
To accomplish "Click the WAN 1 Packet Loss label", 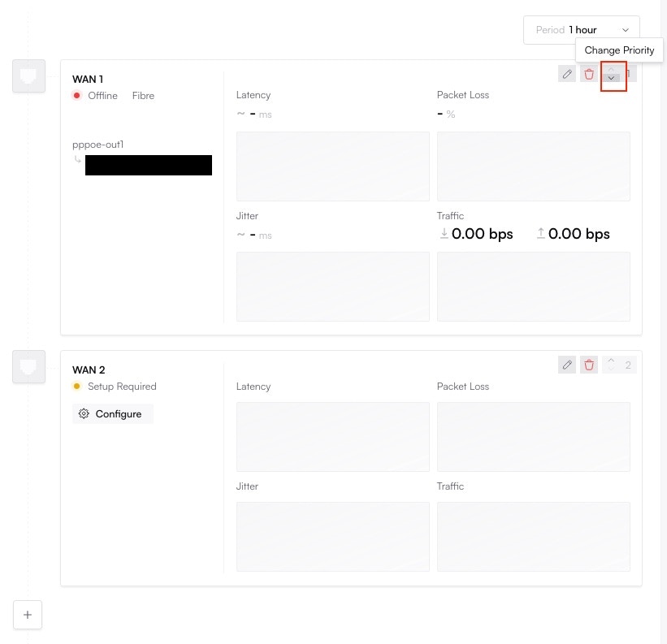I will click(x=463, y=95).
